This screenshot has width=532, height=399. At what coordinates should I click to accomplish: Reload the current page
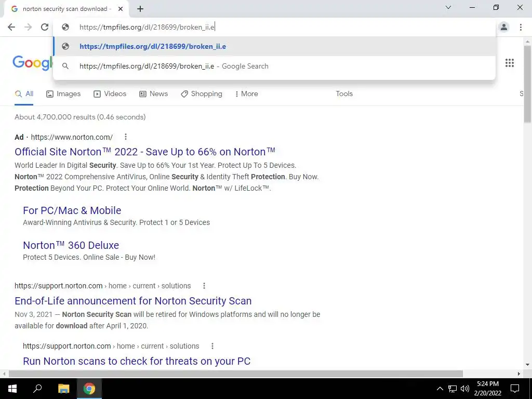click(x=45, y=27)
